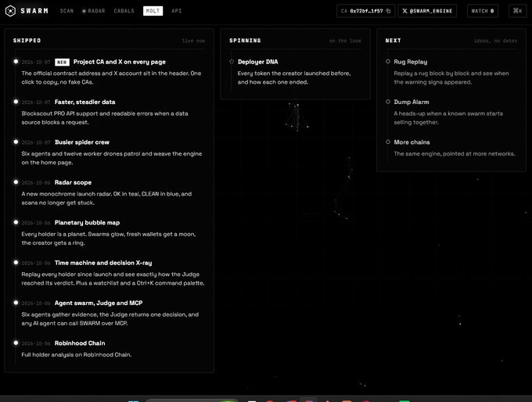Click the "Planetary bubble map" title

87,223
